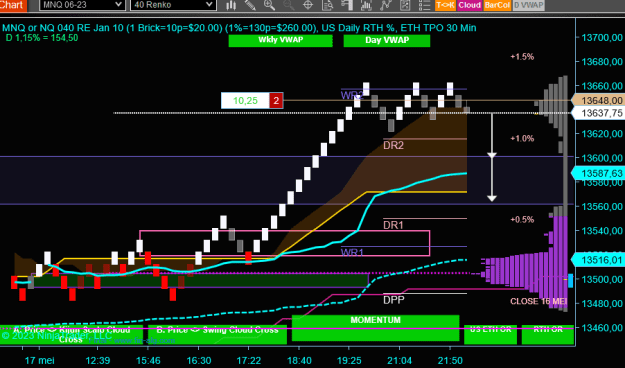
Task: Click the 13460,00 price axis label
Action: pyautogui.click(x=602, y=328)
